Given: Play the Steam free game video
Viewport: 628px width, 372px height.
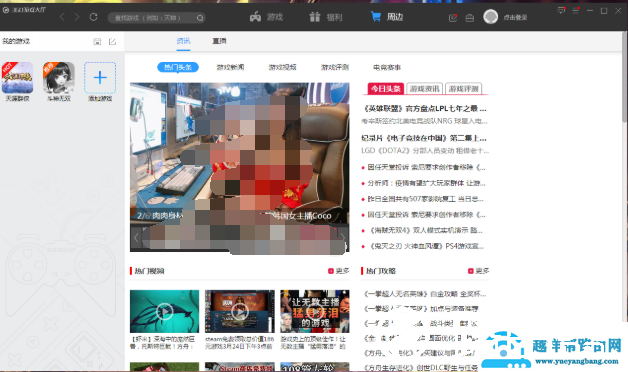Looking at the screenshot, I should pyautogui.click(x=240, y=311).
